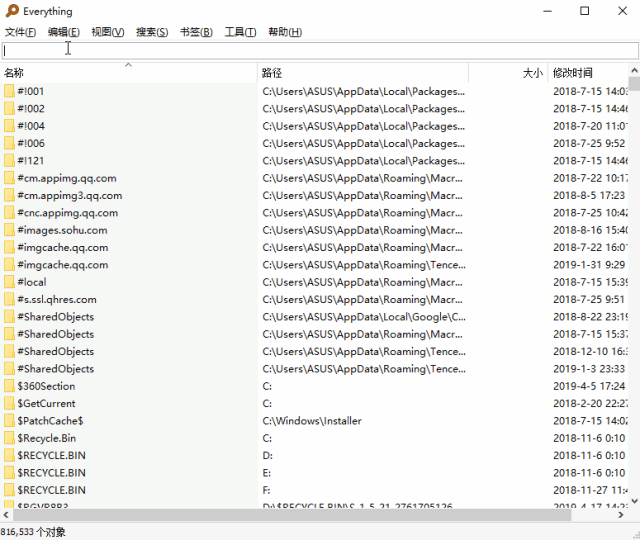Select the #images.sohu.com folder icon
This screenshot has width=640, height=540.
coord(9,230)
